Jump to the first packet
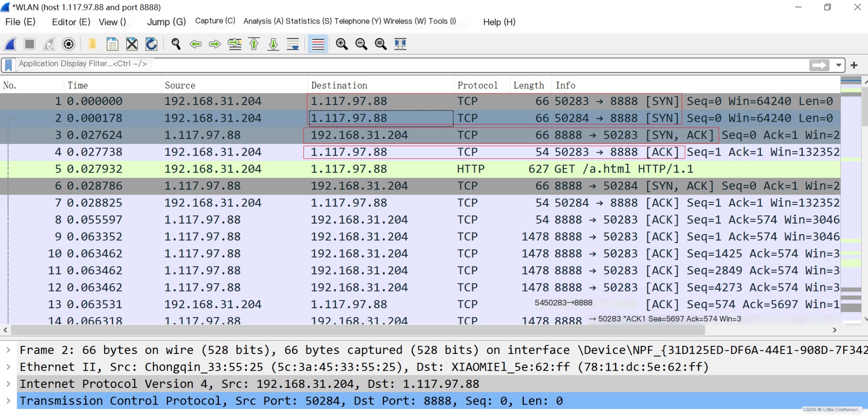 pyautogui.click(x=254, y=44)
